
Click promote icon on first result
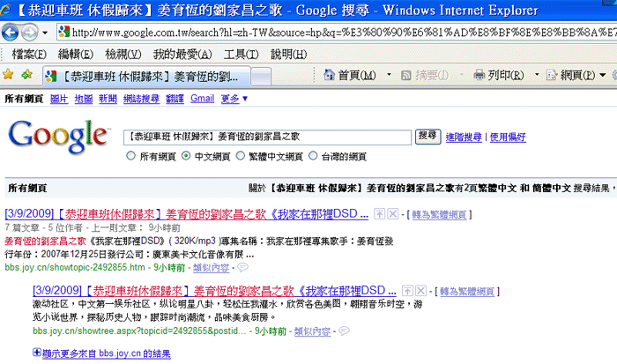[x=379, y=213]
